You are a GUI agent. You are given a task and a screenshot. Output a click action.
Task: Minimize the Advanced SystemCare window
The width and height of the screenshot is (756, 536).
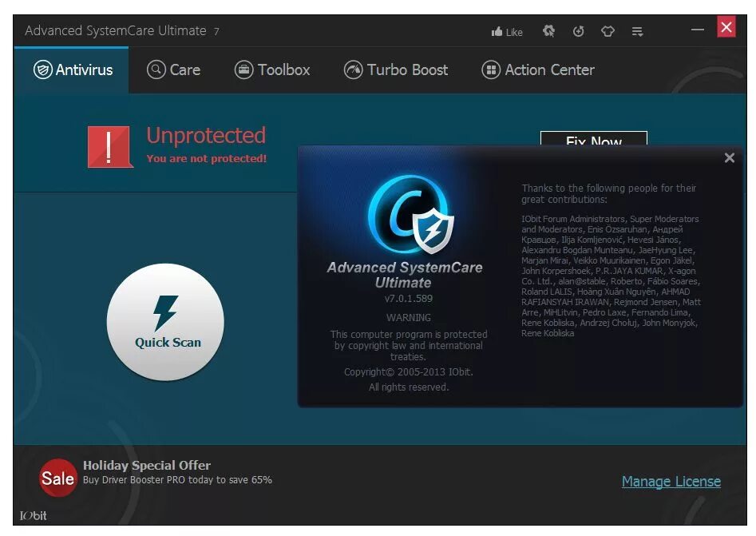[697, 30]
